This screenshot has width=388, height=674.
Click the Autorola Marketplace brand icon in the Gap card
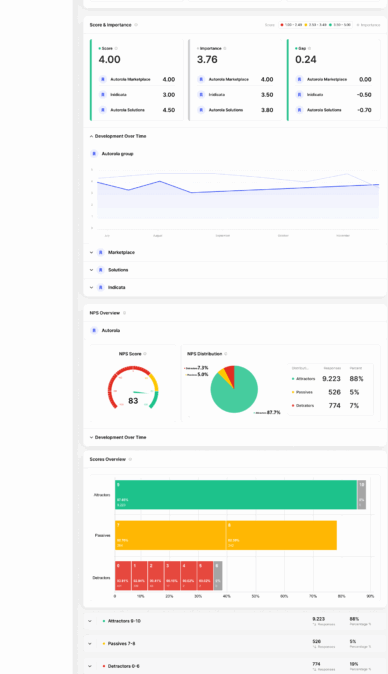[x=299, y=80]
